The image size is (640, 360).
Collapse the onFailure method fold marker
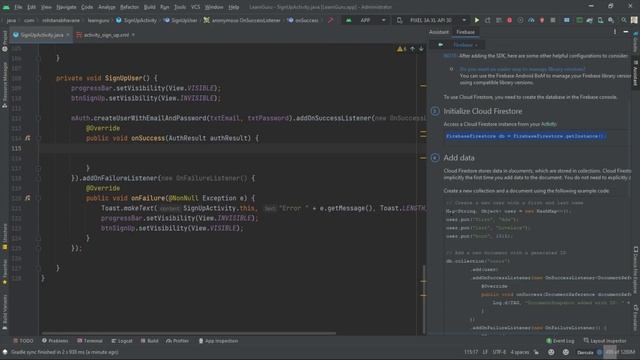tap(38, 198)
